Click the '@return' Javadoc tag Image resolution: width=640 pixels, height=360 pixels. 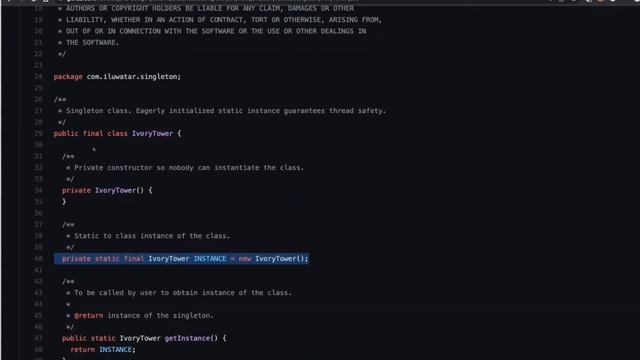tap(89, 316)
